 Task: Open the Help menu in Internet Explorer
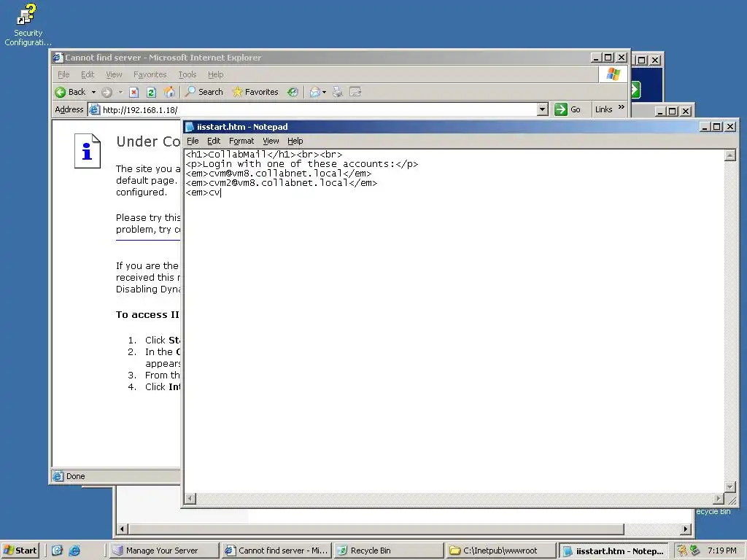215,75
